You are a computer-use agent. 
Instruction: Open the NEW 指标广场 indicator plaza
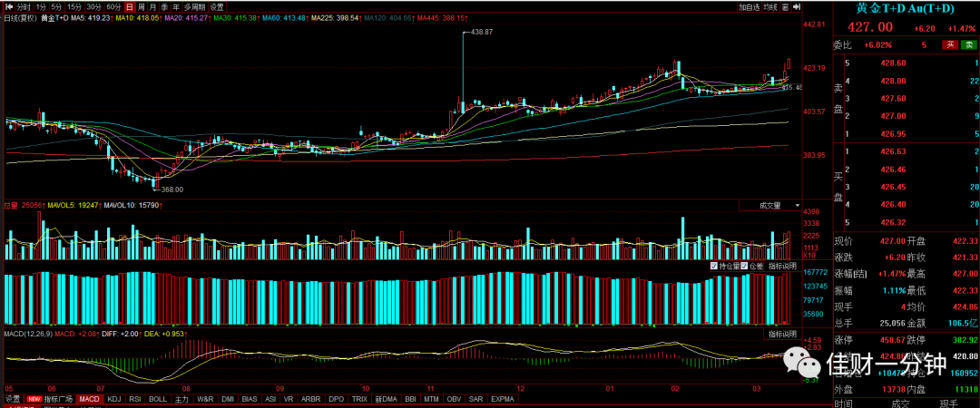tap(49, 399)
